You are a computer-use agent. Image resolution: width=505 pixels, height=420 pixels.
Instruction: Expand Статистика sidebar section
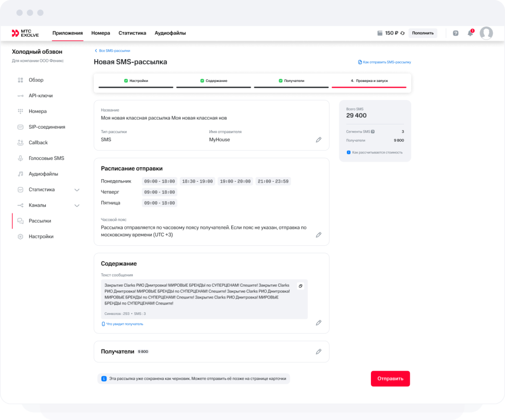77,190
